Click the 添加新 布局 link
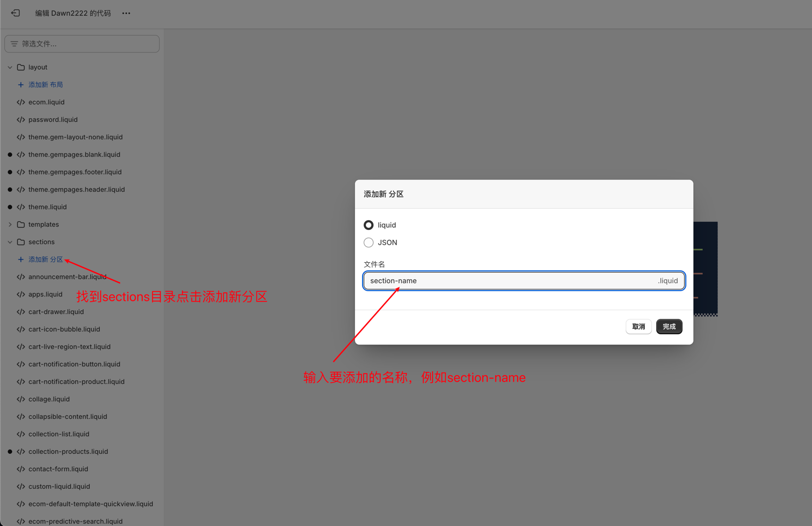 [x=46, y=85]
